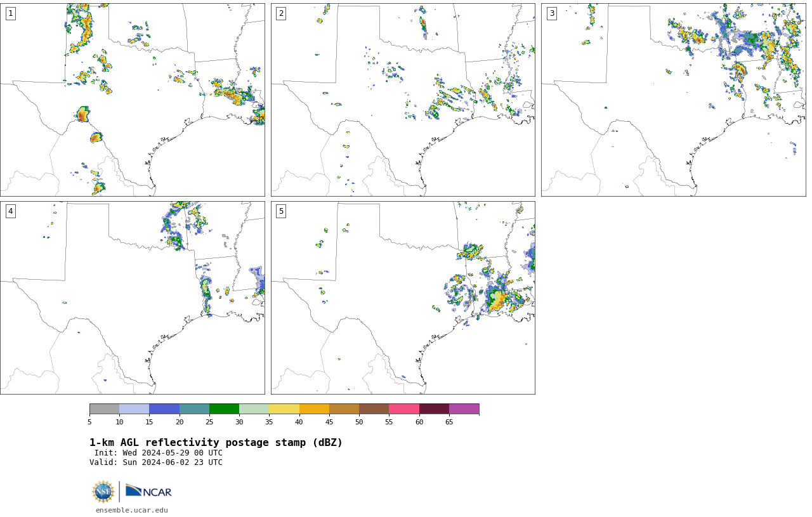
Task: Click the colorbar tick label 5
Action: click(89, 422)
